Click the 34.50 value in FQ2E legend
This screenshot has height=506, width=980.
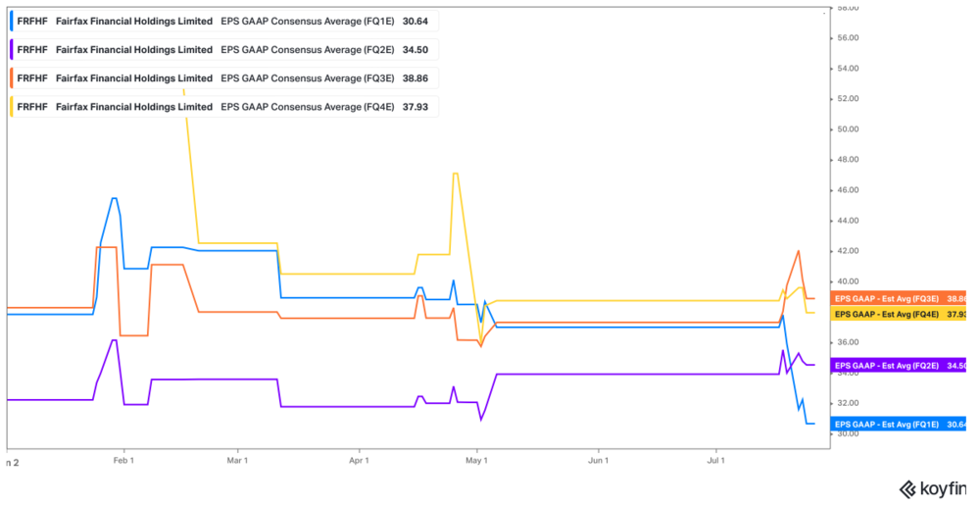click(415, 50)
